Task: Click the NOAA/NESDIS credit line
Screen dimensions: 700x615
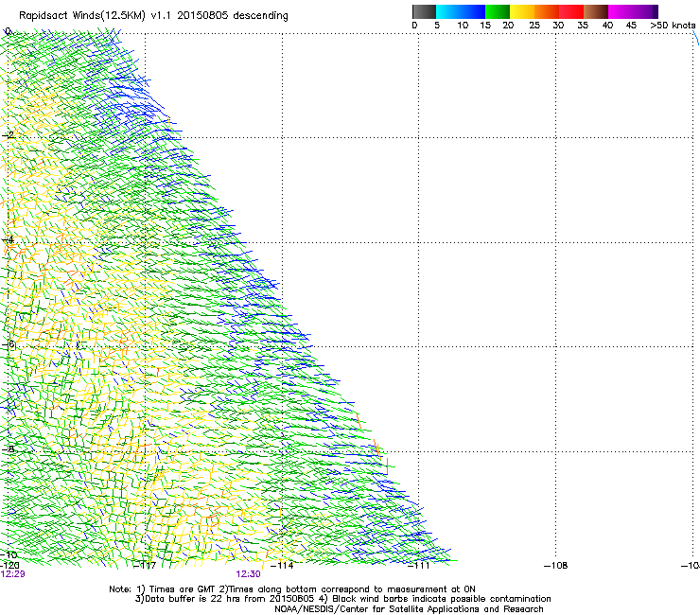Action: click(x=409, y=609)
